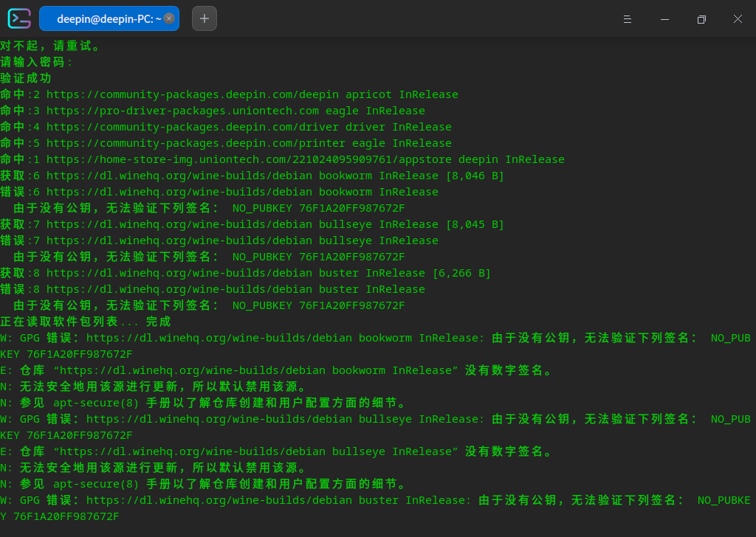Open the hamburger main menu icon
This screenshot has width=756, height=537.
[628, 19]
